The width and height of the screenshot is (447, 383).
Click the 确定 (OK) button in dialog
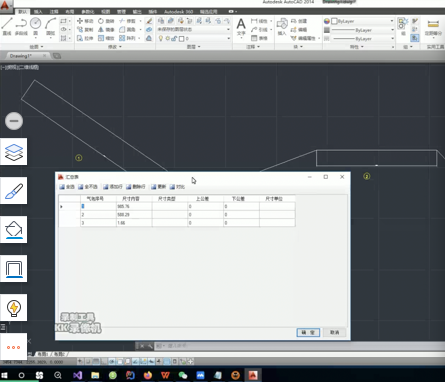[x=308, y=332]
